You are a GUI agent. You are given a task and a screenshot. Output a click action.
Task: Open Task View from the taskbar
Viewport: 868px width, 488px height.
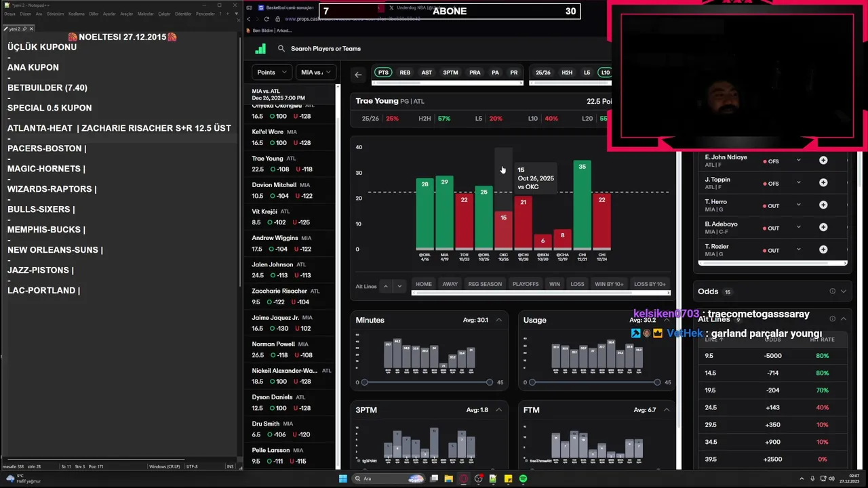[434, 479]
